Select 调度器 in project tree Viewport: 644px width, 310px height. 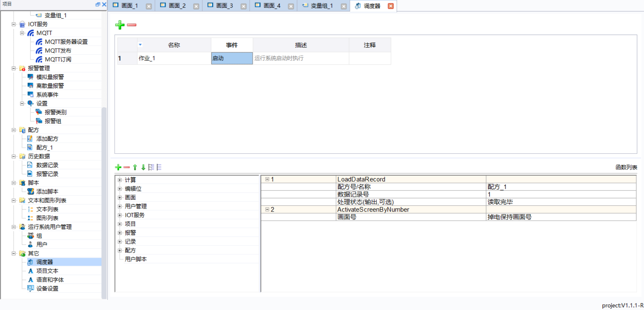click(x=44, y=262)
